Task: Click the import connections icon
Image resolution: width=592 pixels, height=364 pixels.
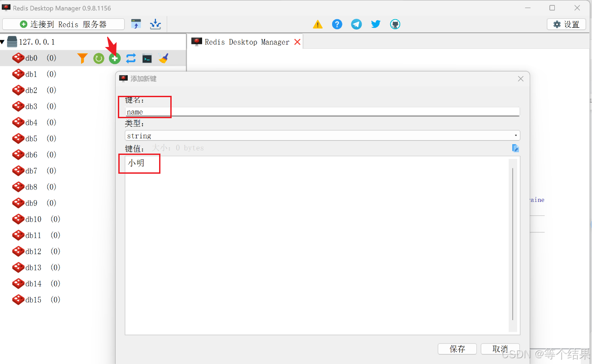Action: point(136,24)
